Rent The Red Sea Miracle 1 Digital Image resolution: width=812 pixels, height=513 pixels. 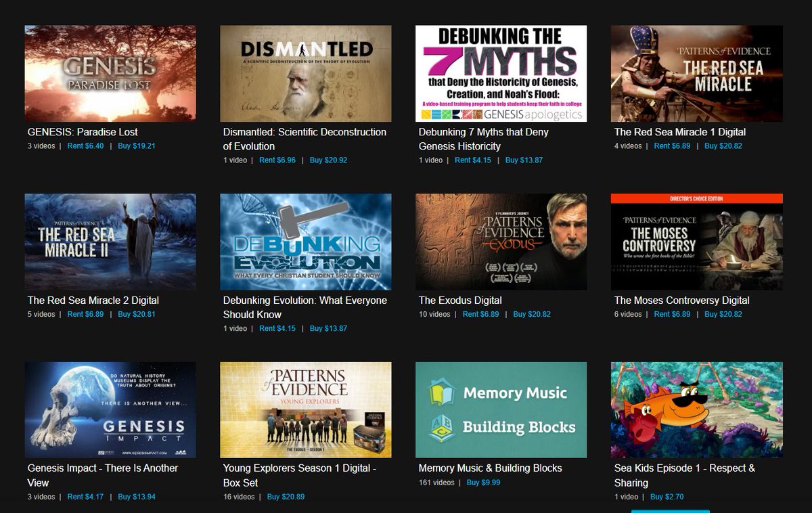673,146
